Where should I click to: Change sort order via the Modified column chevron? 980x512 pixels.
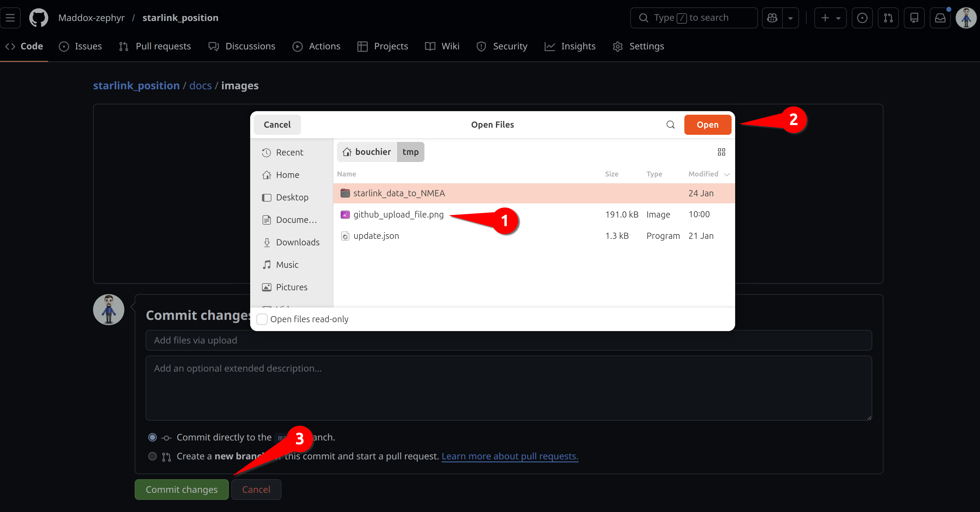coord(727,174)
